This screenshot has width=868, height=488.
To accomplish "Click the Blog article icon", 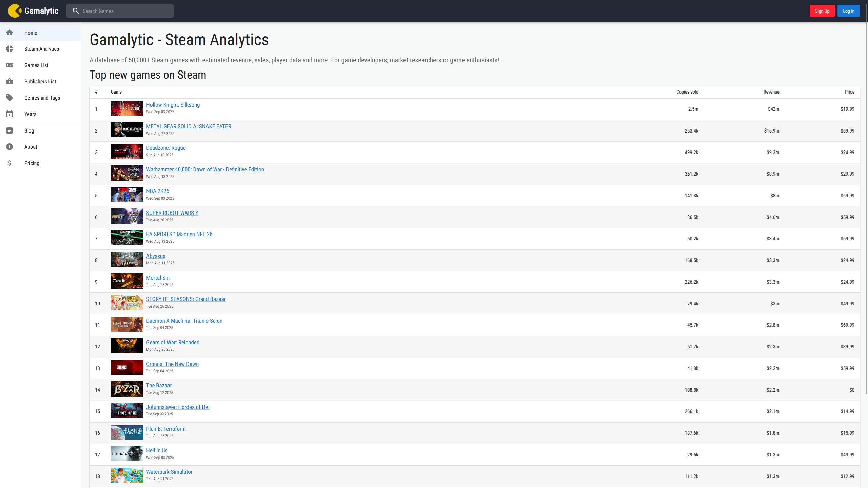I will [9, 130].
